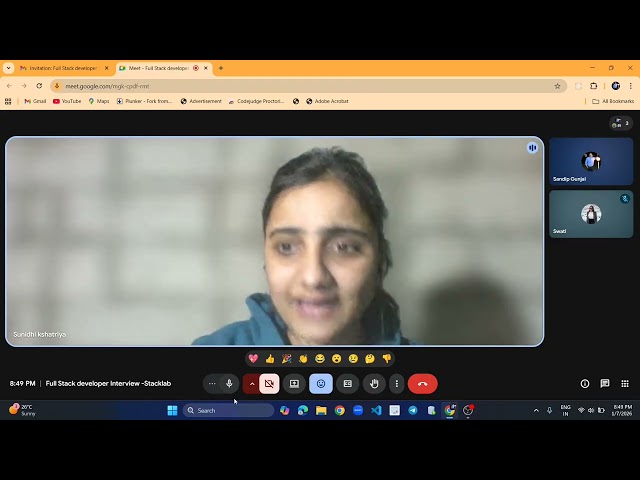
Task: Start presenting your screen
Action: pyautogui.click(x=294, y=384)
